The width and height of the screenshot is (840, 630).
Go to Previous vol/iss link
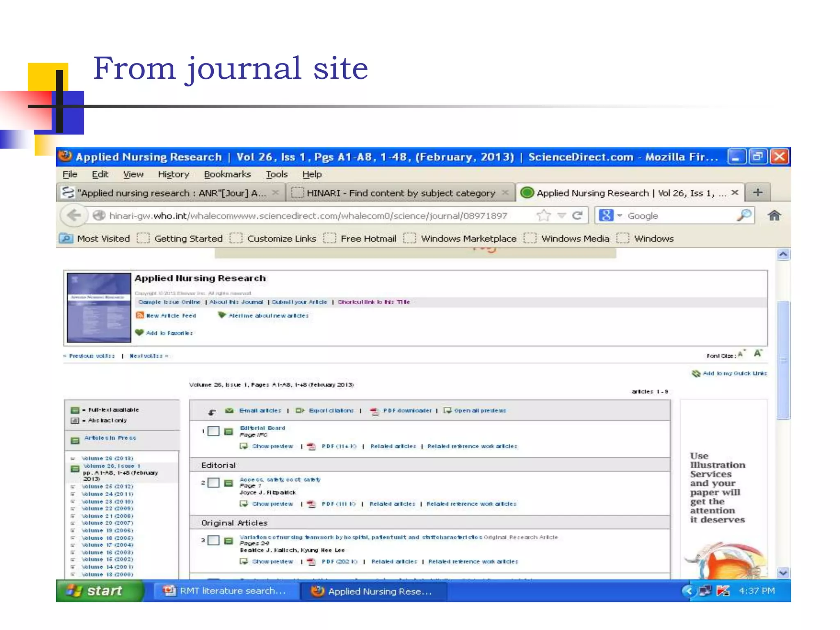89,356
